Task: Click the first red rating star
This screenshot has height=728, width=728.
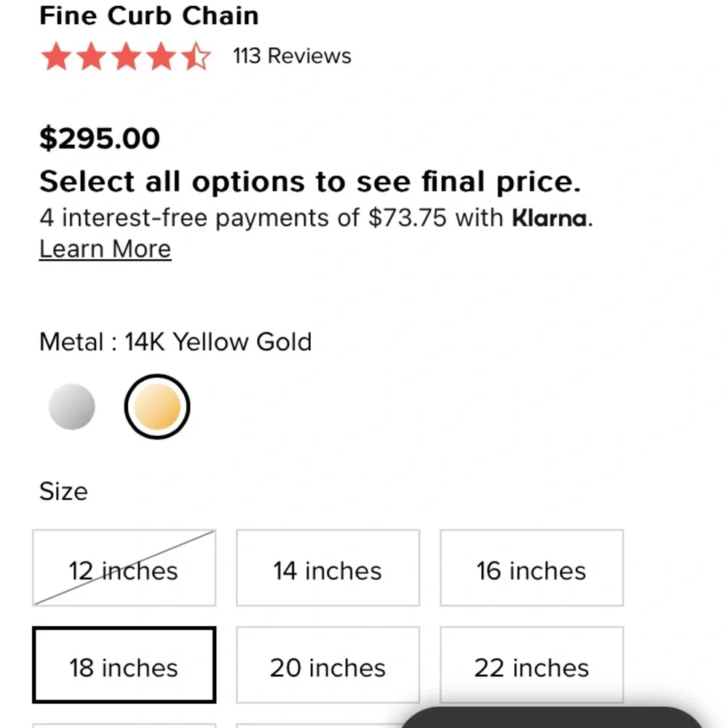Action: 57,55
